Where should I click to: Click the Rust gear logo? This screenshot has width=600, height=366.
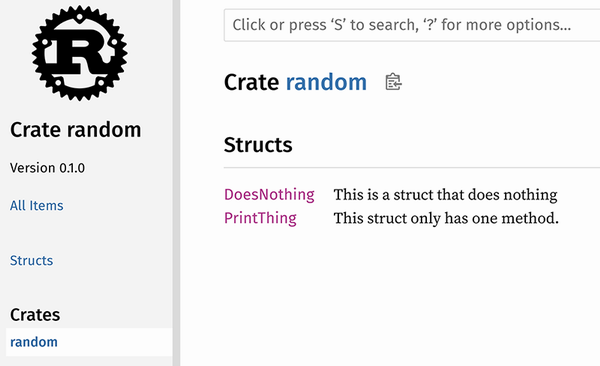tap(80, 53)
